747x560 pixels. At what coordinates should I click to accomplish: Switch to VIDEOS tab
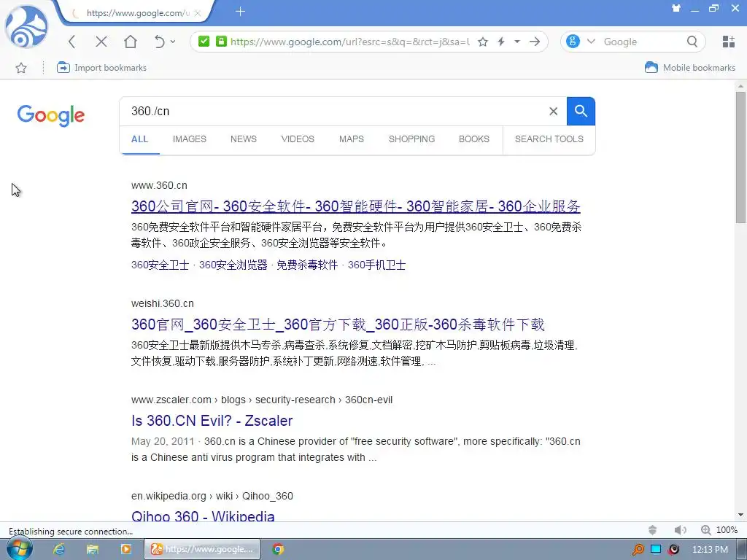[298, 139]
